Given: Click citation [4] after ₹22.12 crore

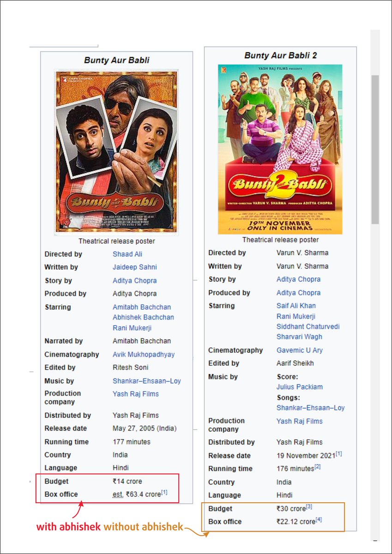Looking at the screenshot, I should pos(319,520).
